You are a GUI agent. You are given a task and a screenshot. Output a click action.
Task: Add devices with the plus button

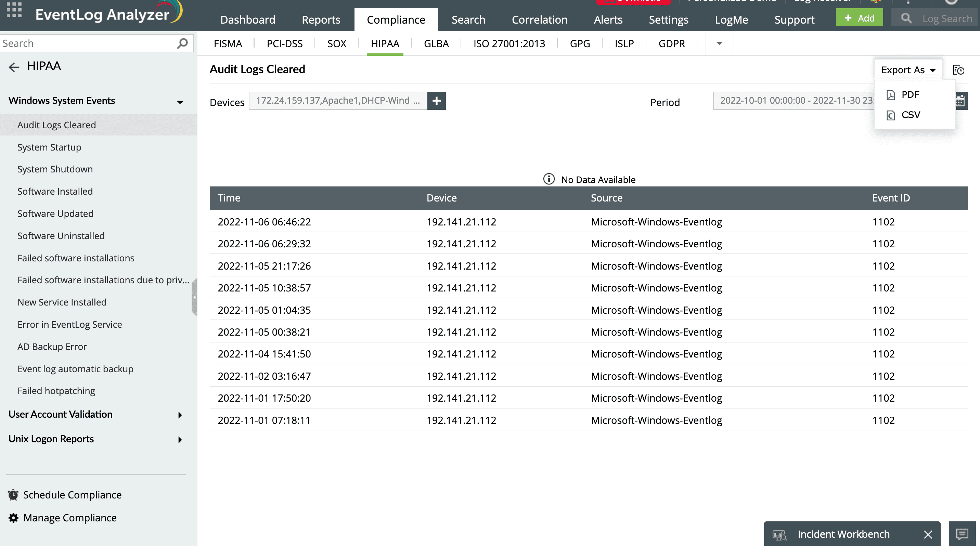click(436, 101)
